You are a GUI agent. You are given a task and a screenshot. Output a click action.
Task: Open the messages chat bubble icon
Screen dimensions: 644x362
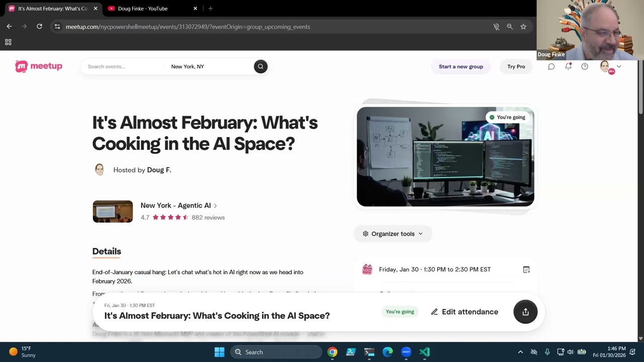click(551, 66)
